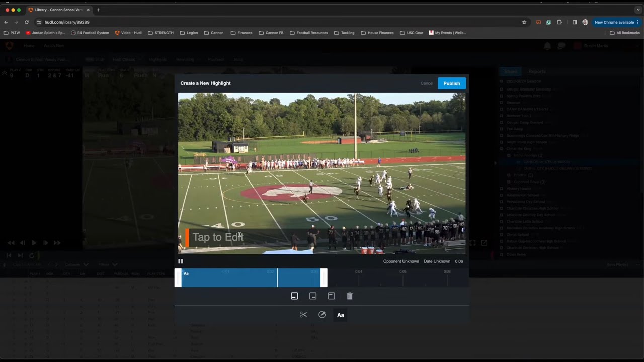This screenshot has width=644, height=362.
Task: Open Jordan Spieth's bookmark
Action: [x=45, y=33]
